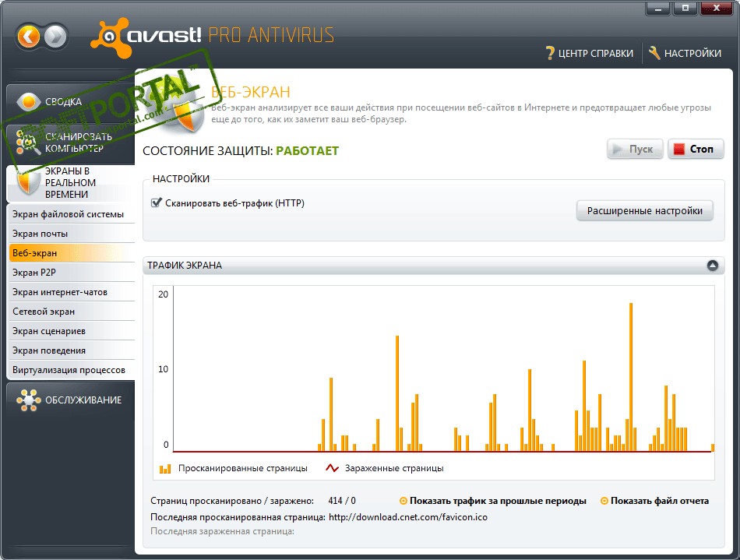Select Экран поведения item
Image resolution: width=740 pixels, height=560 pixels.
(x=72, y=350)
